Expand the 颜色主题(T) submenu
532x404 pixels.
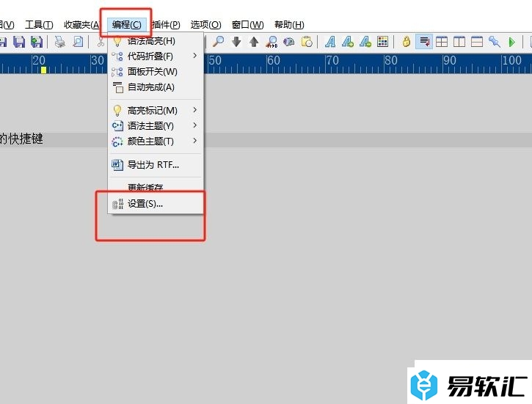[156, 141]
